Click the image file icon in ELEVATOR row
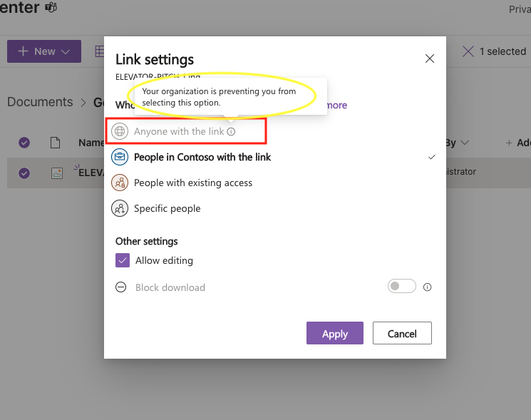This screenshot has height=420, width=531. pyautogui.click(x=55, y=173)
